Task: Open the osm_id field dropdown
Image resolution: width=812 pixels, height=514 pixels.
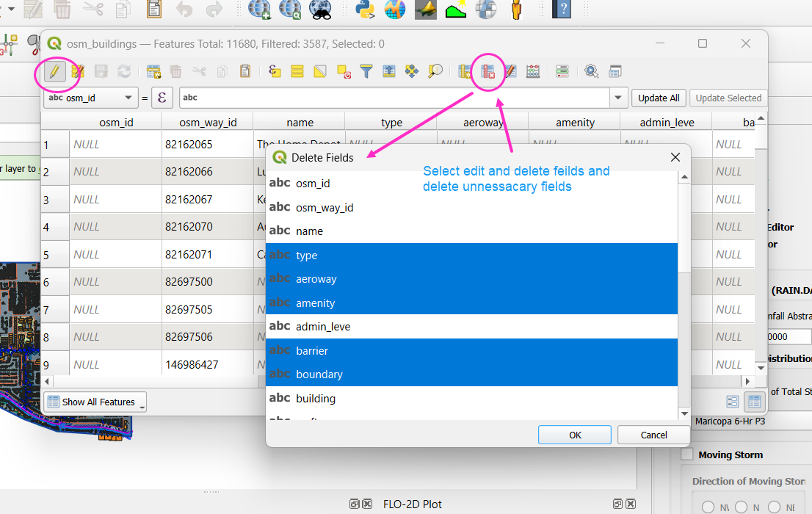Action: click(130, 98)
